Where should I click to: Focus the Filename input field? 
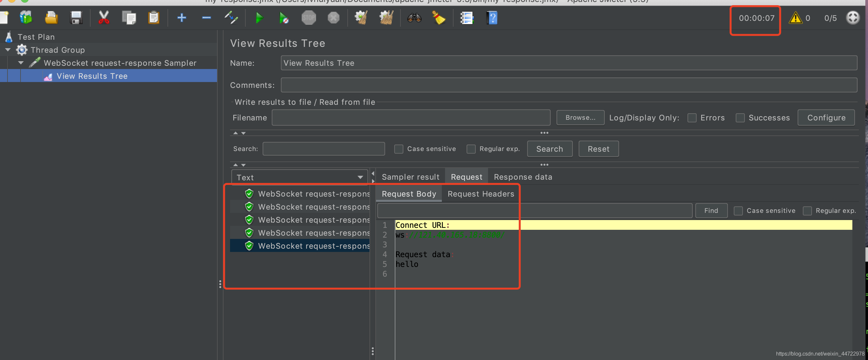pyautogui.click(x=411, y=118)
